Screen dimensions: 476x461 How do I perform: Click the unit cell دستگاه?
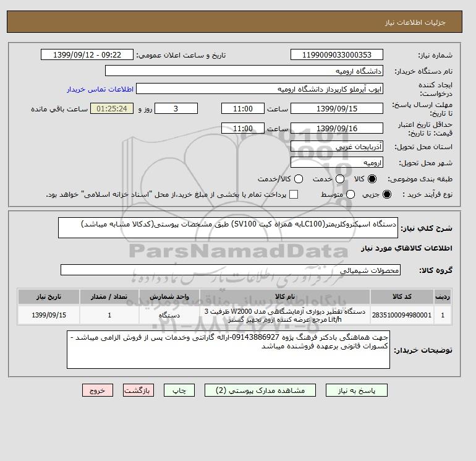coord(169,315)
